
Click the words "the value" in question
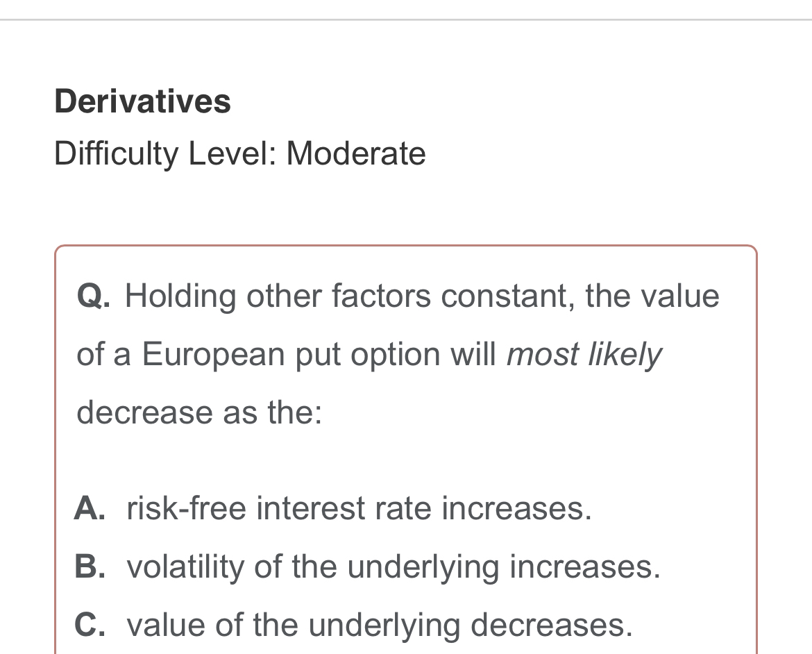(x=652, y=296)
